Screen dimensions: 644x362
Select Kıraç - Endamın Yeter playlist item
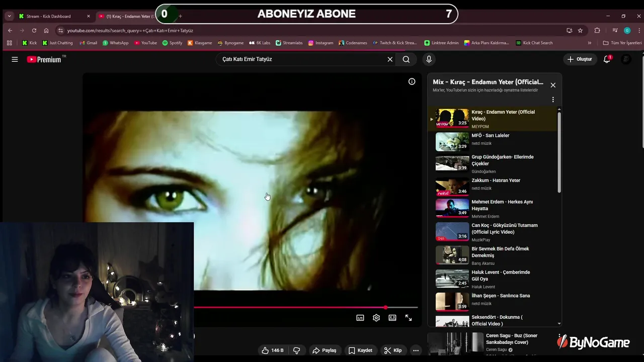click(x=493, y=119)
